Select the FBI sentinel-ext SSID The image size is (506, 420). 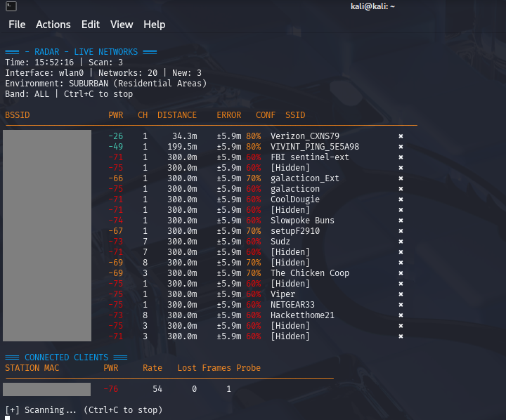click(309, 157)
